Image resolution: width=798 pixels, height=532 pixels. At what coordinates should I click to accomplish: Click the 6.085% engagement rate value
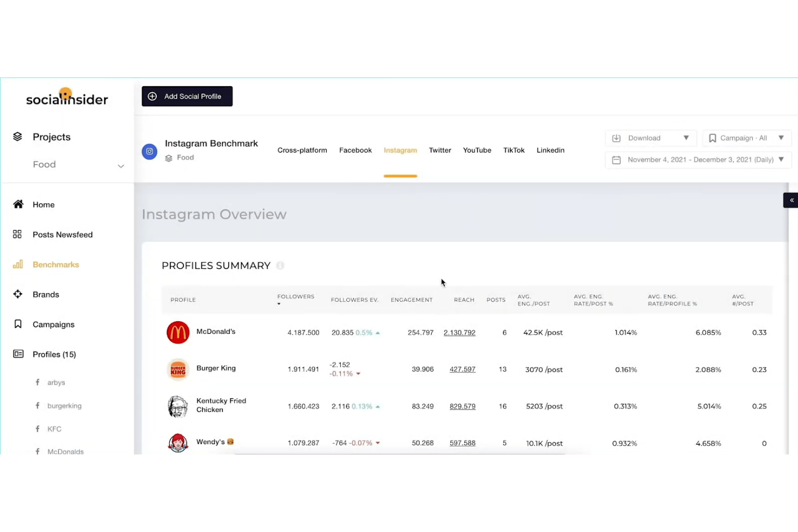click(x=708, y=333)
